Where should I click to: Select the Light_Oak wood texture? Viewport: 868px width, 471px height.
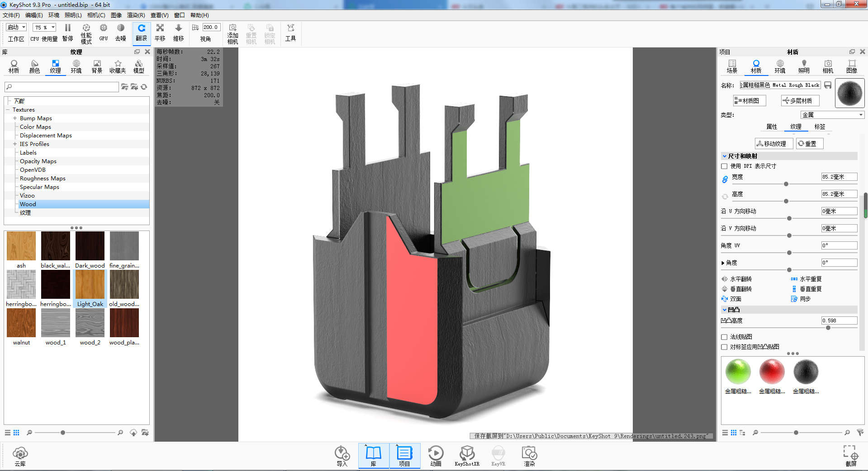90,285
